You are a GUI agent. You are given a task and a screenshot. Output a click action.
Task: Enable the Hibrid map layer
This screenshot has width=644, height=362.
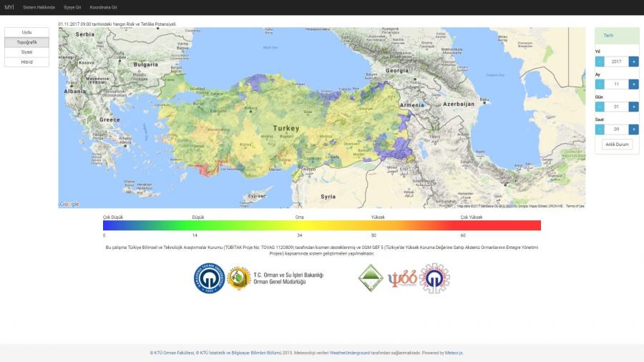pyautogui.click(x=26, y=62)
